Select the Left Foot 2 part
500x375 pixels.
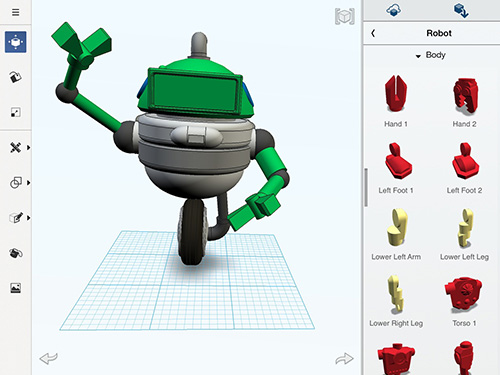point(464,168)
